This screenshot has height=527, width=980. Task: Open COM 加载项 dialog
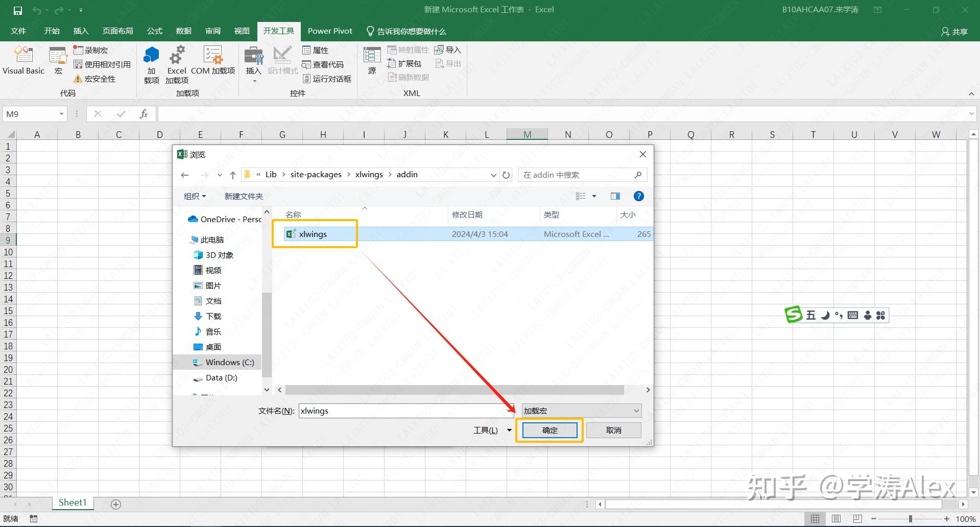click(x=213, y=60)
